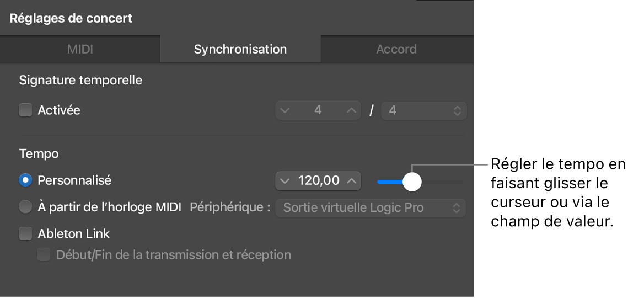Switch to the MIDI tab
This screenshot has width=644, height=298.
[x=80, y=49]
